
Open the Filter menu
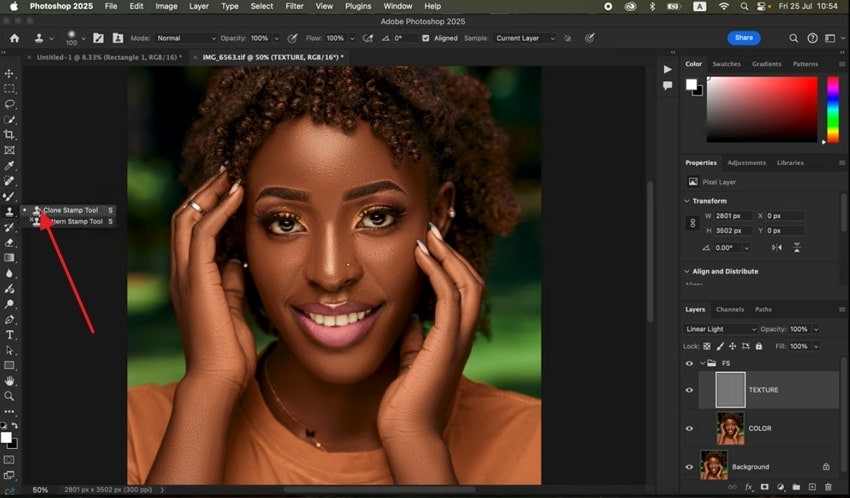(x=294, y=6)
